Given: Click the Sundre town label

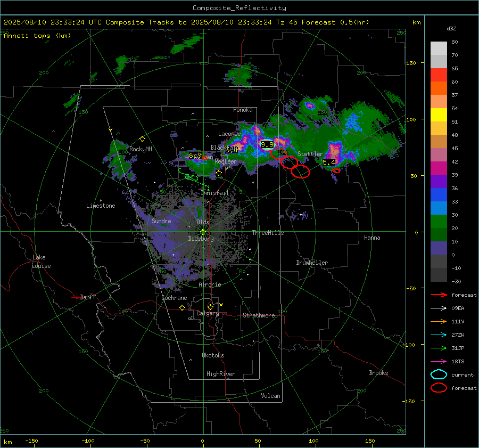Looking at the screenshot, I should tap(161, 221).
